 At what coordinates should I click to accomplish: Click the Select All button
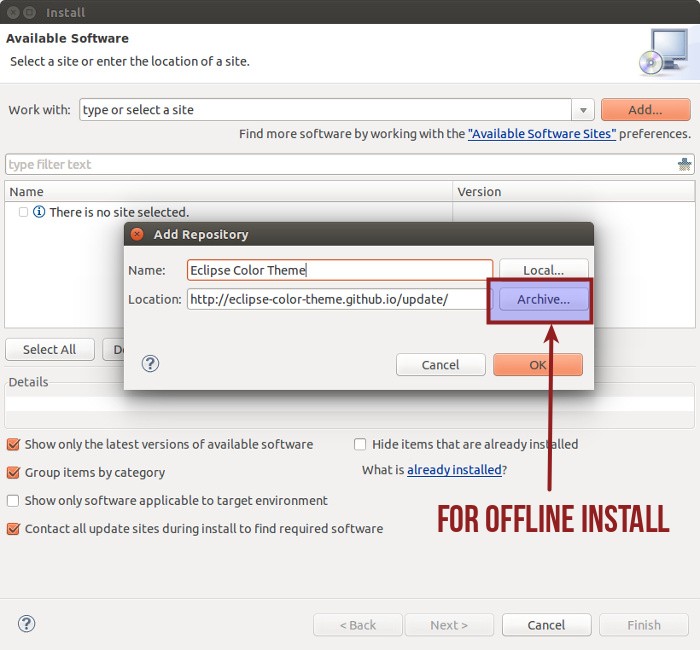tap(50, 349)
